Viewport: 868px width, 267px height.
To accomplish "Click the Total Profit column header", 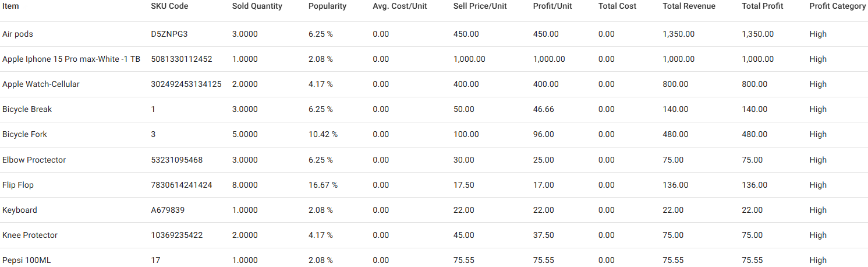I will [763, 6].
